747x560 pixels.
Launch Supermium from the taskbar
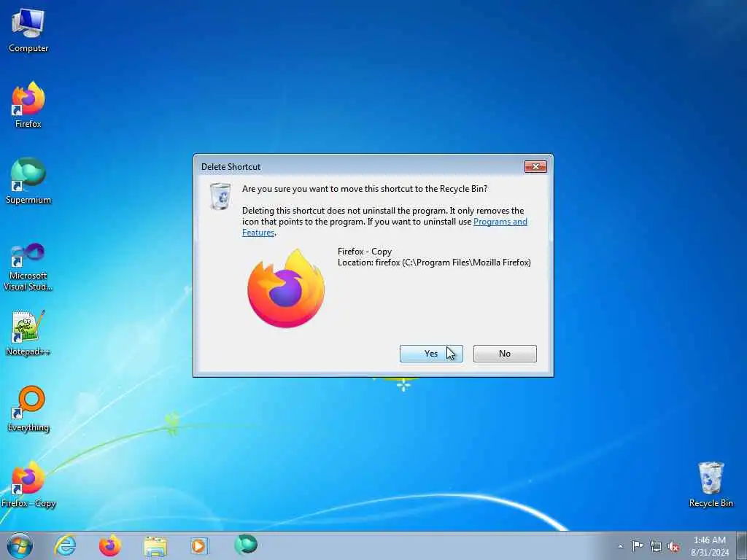[x=246, y=545]
